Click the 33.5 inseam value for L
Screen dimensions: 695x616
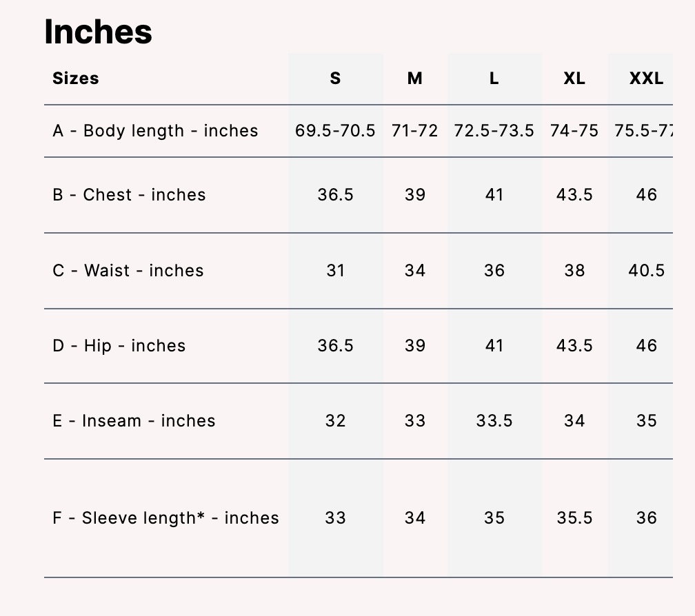pos(494,421)
